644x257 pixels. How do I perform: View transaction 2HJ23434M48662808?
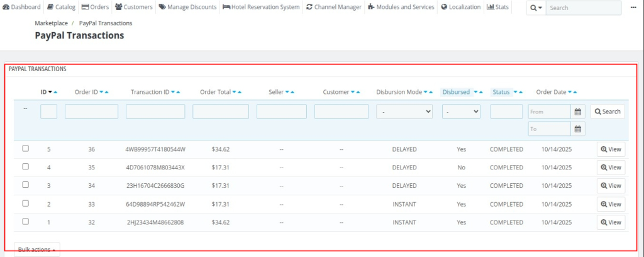pyautogui.click(x=611, y=222)
